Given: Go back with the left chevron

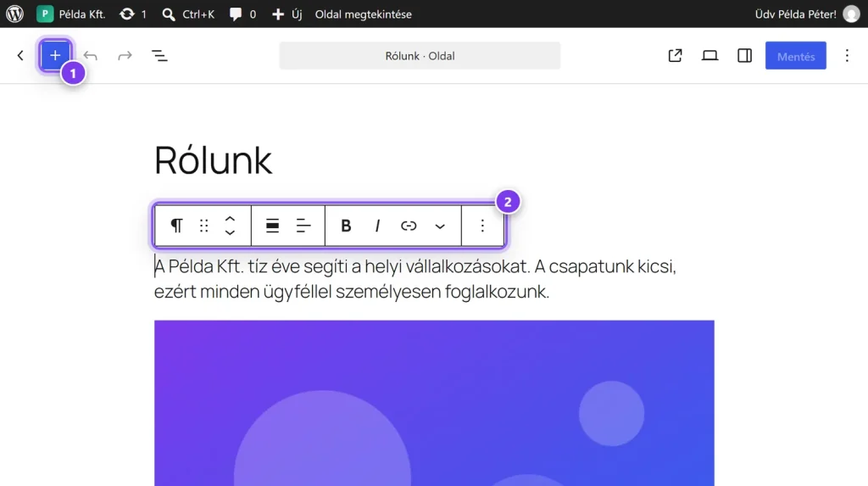Looking at the screenshot, I should tap(20, 55).
